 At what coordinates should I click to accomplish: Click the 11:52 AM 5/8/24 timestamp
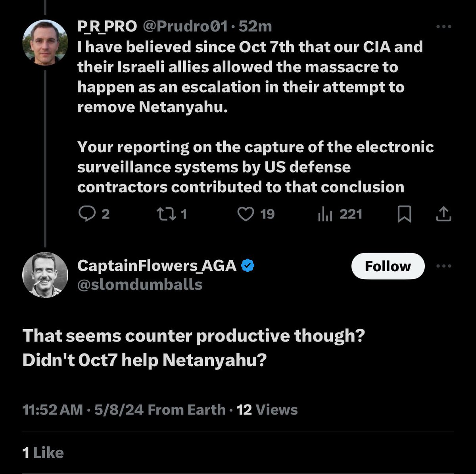coord(83,410)
